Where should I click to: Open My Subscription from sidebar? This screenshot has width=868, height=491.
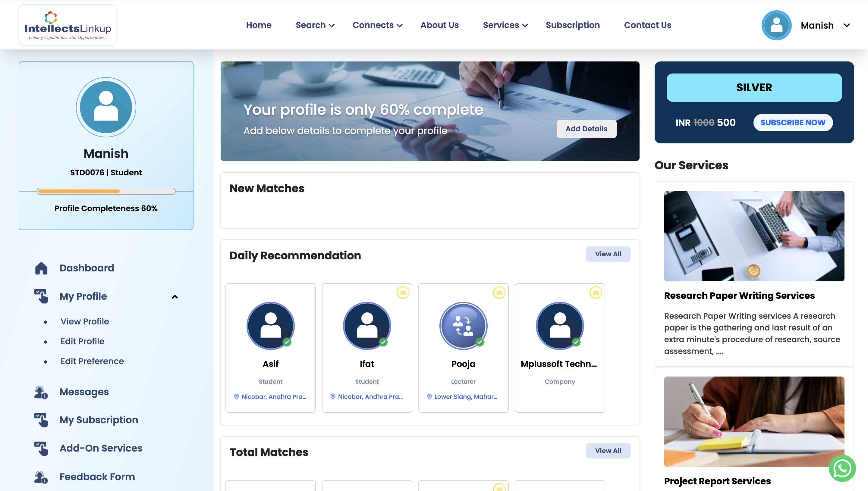coord(99,420)
